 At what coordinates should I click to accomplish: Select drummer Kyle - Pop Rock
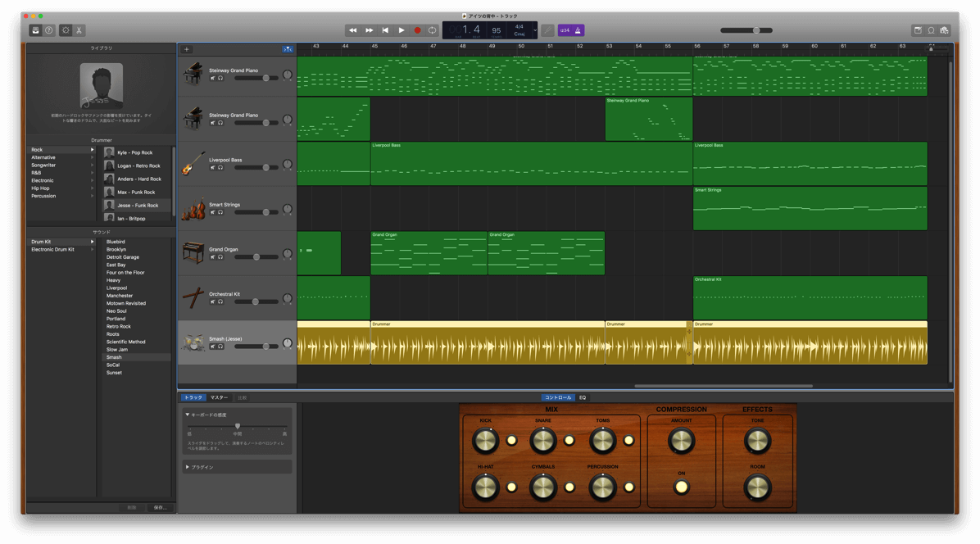[x=136, y=152]
